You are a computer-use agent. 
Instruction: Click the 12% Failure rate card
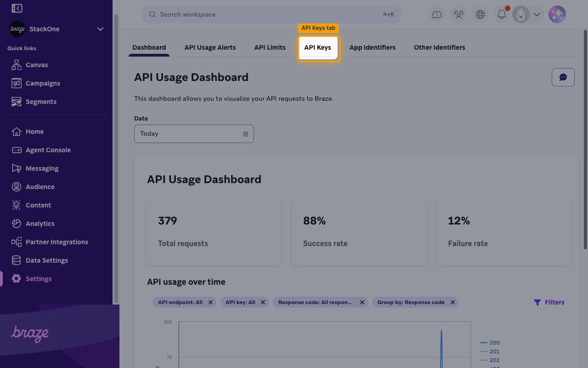(x=504, y=231)
